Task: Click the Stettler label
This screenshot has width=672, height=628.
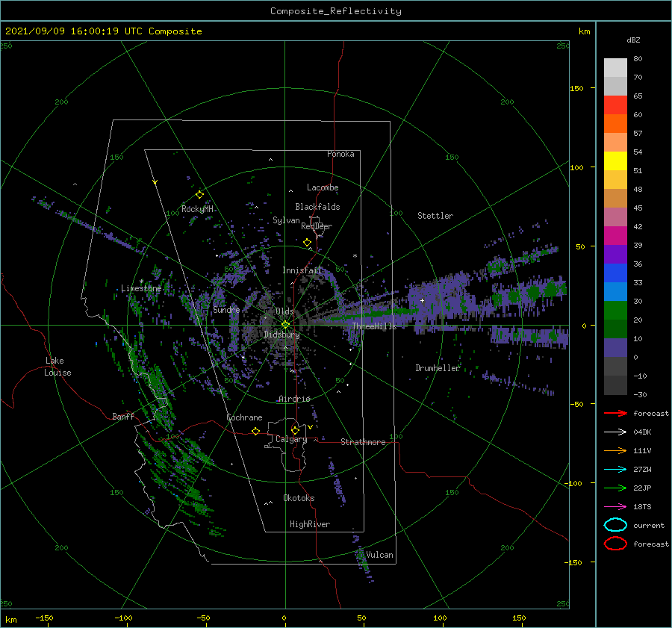Action: 435,216
